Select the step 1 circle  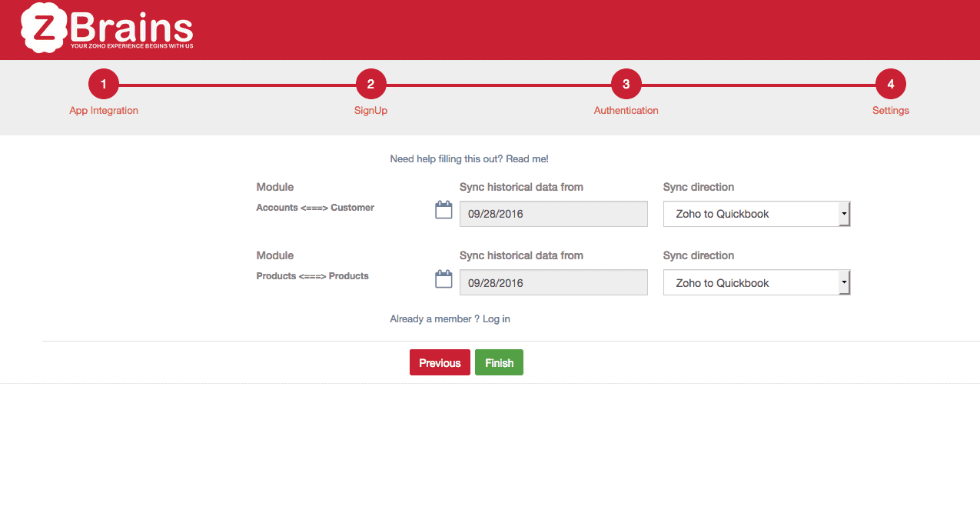pos(104,85)
